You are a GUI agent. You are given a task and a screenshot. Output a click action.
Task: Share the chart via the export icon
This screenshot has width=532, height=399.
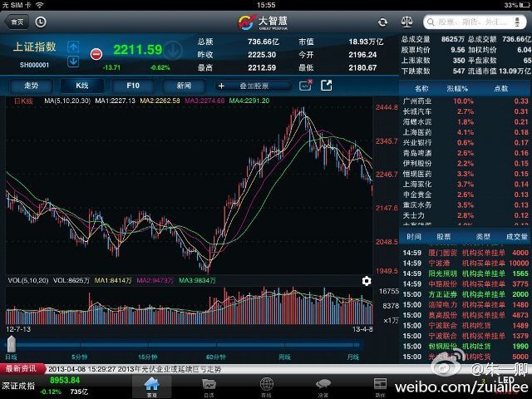[326, 85]
